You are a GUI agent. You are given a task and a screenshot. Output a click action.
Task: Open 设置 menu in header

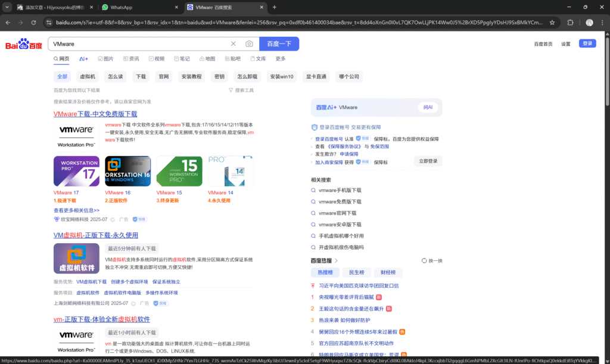click(x=566, y=44)
